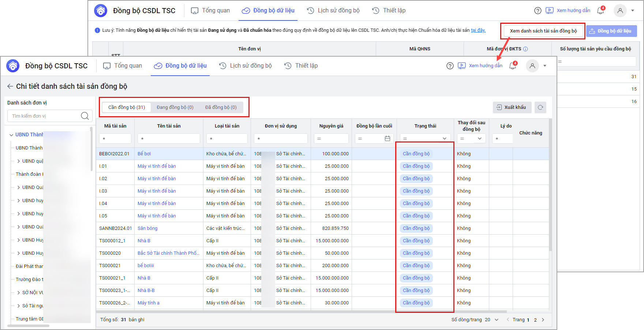Open the Trạng thái filter dropdown

(x=444, y=139)
